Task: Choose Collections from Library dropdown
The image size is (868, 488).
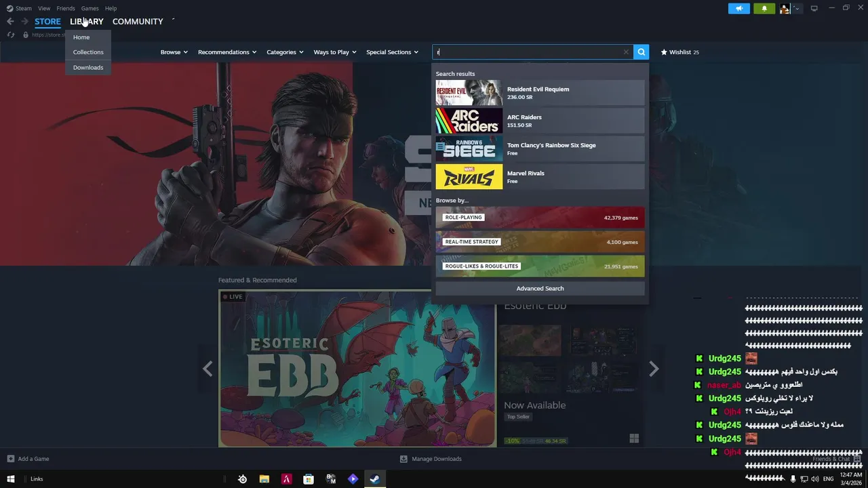Action: 88,52
